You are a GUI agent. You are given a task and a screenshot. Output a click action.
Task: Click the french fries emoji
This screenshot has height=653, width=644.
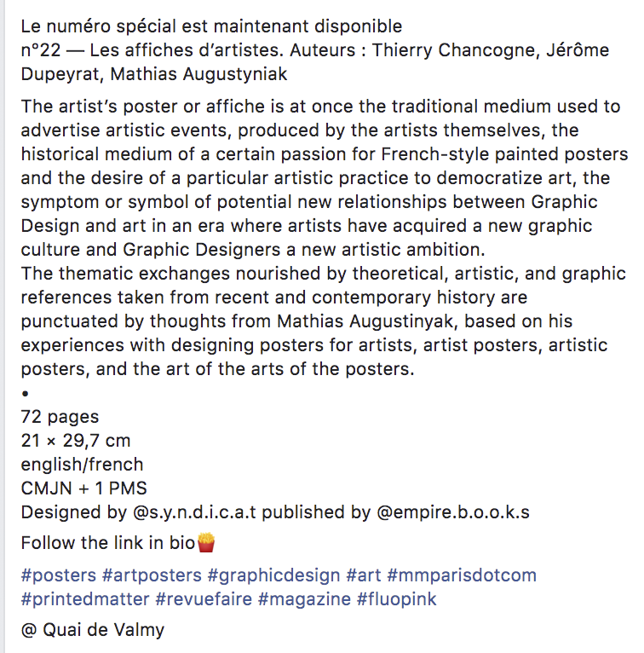click(x=205, y=542)
